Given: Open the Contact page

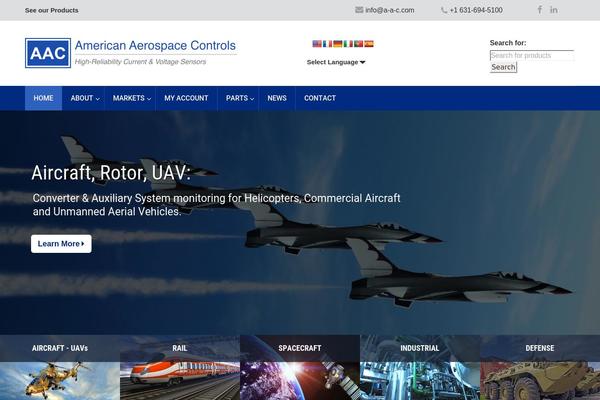Looking at the screenshot, I should click(320, 98).
